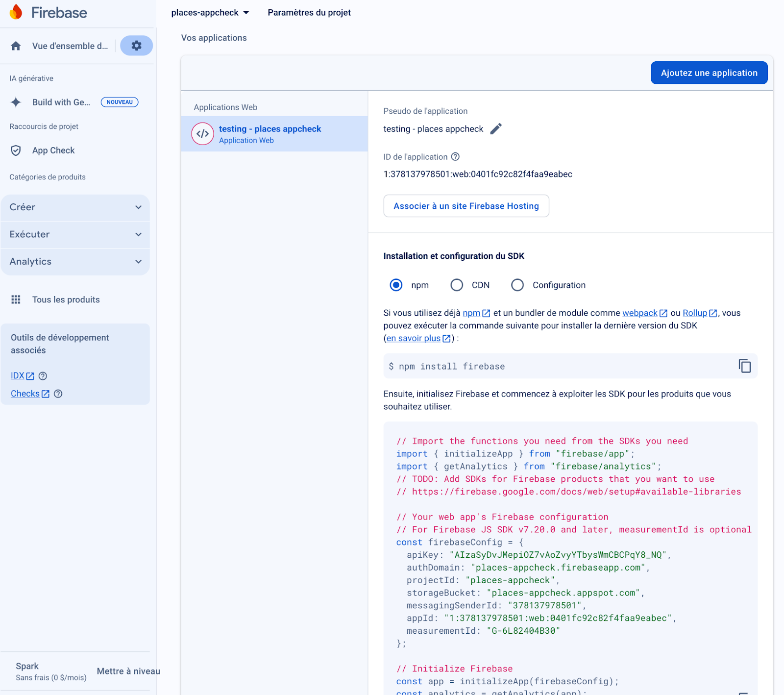This screenshot has width=784, height=695.
Task: Open the places-appcheck project dropdown
Action: [210, 13]
